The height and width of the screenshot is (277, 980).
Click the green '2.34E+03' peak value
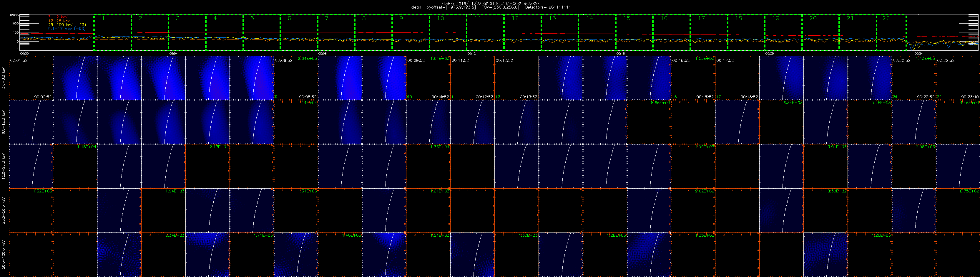[175, 235]
